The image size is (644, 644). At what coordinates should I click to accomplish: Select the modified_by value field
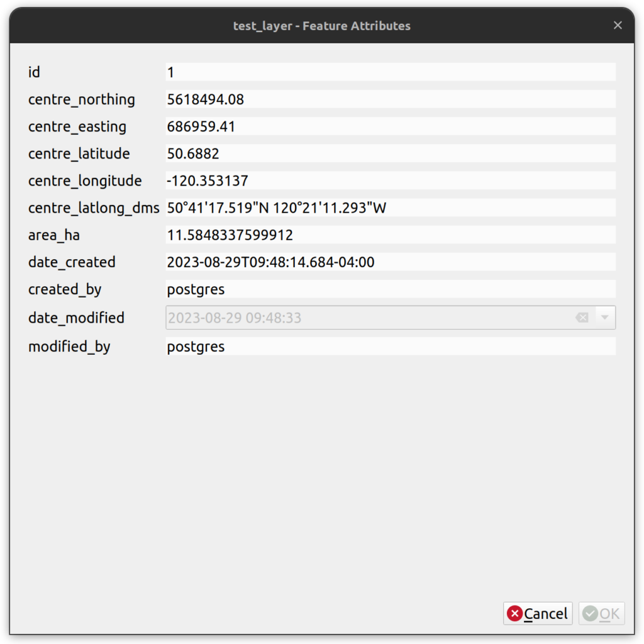click(390, 347)
